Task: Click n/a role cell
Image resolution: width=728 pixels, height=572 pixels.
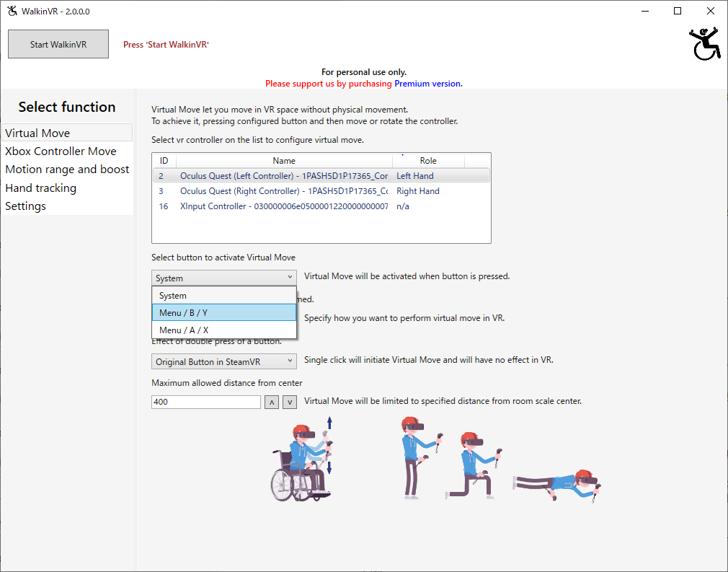Action: tap(402, 206)
